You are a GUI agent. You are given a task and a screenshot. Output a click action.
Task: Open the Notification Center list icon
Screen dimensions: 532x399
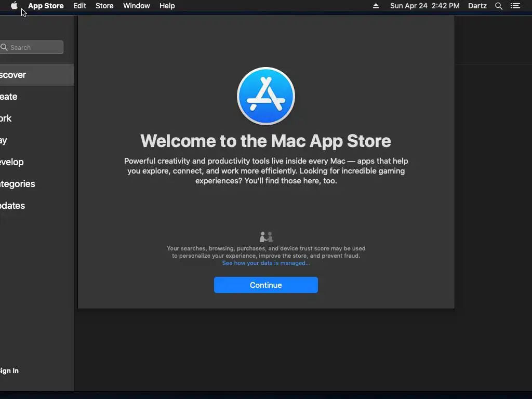pos(515,6)
